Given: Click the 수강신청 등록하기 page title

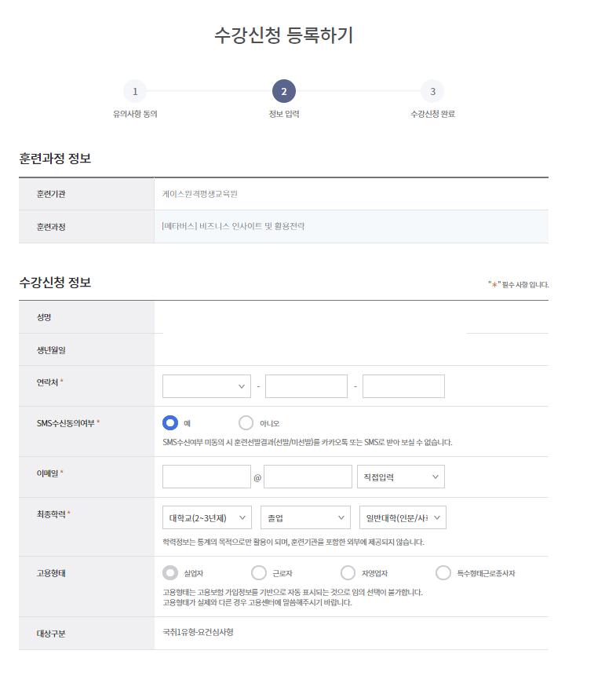Looking at the screenshot, I should click(x=284, y=35).
